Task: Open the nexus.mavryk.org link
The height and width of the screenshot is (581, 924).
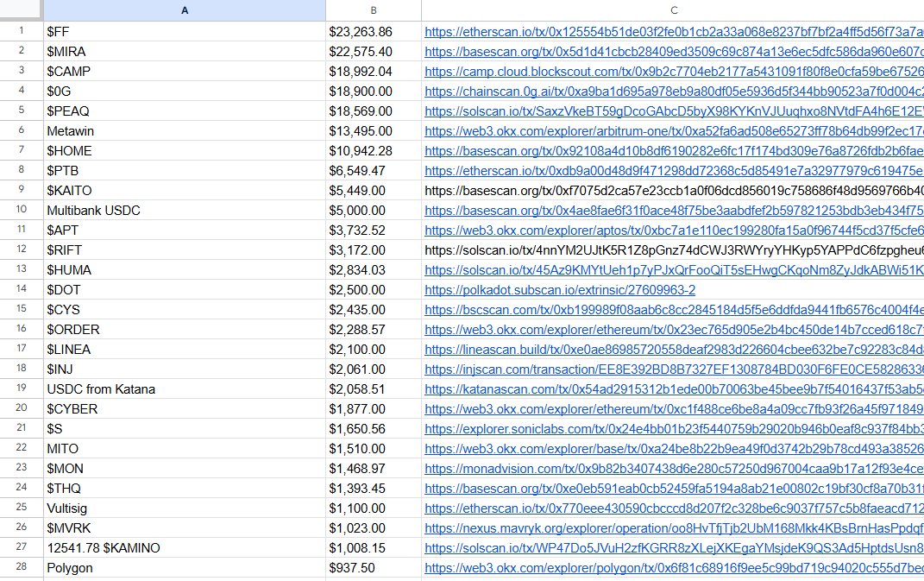Action: click(x=674, y=528)
